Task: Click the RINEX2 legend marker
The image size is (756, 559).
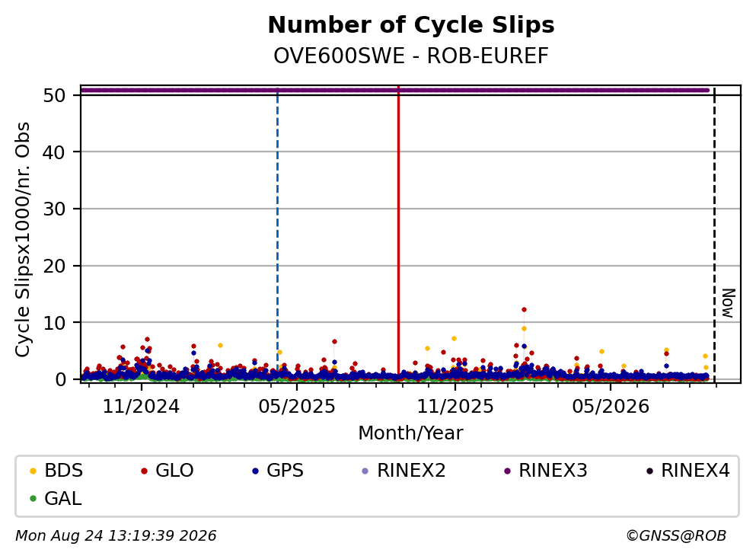Action: [365, 471]
